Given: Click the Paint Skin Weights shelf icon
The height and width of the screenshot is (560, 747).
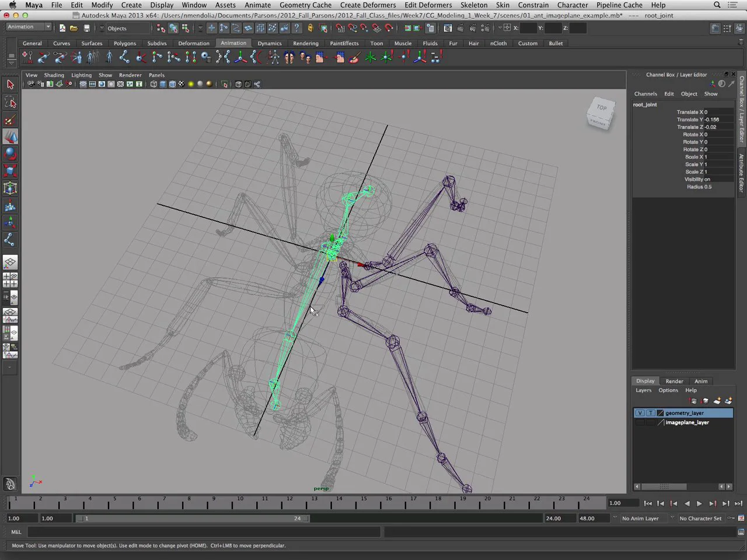Looking at the screenshot, I should (x=354, y=57).
